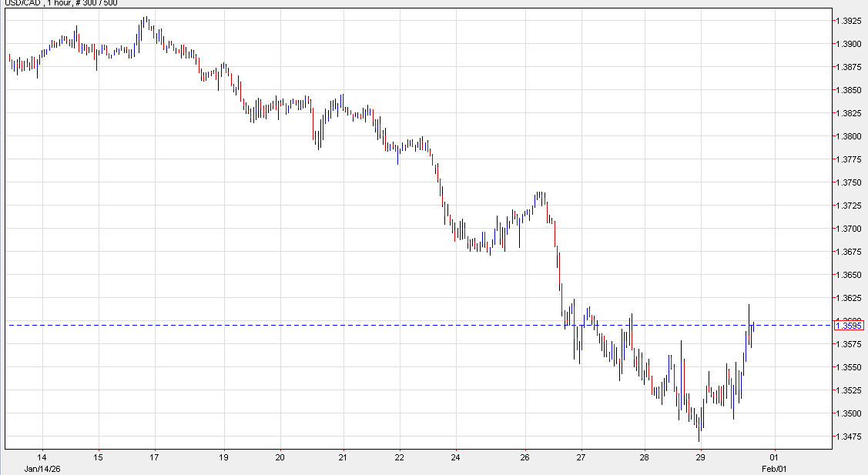The height and width of the screenshot is (475, 868).
Task: Click the "15" date label on the time axis
Action: coord(97,456)
